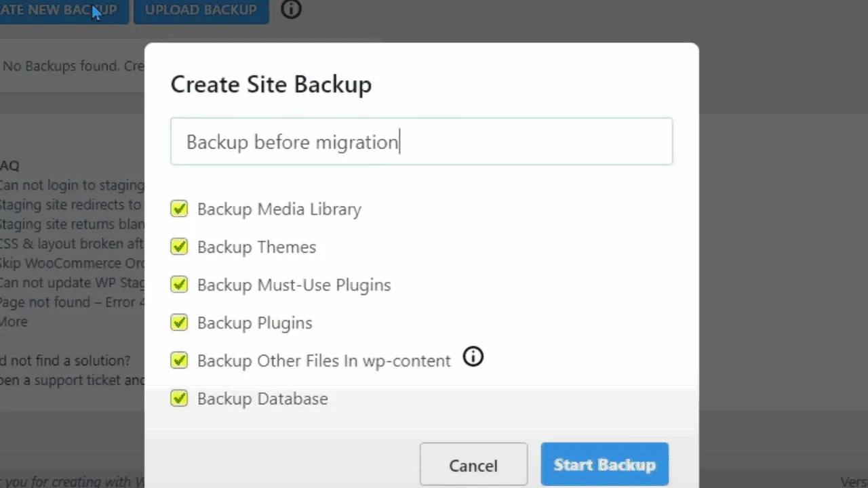This screenshot has height=488, width=868.
Task: Click the Start Backup button
Action: click(605, 464)
